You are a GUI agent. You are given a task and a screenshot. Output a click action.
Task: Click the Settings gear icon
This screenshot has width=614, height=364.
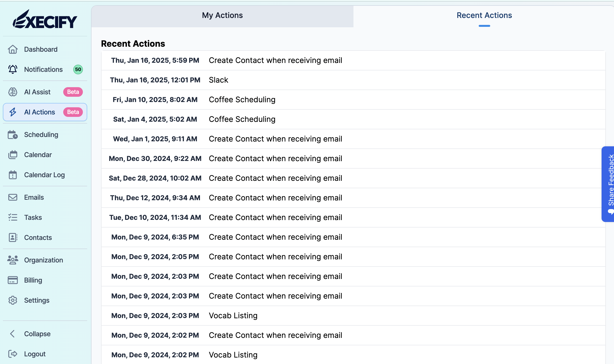(x=13, y=300)
